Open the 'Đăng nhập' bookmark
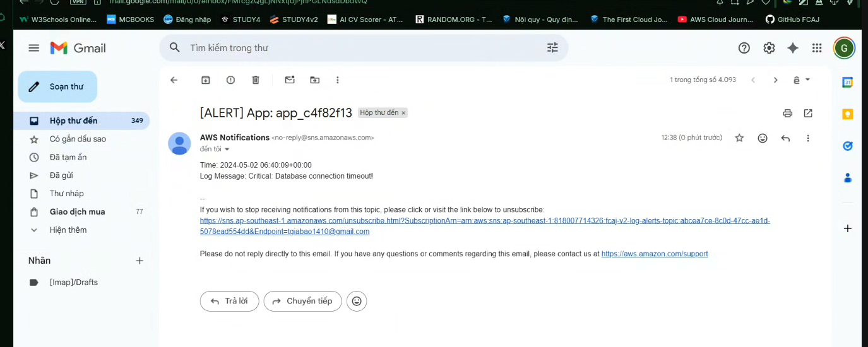 [x=187, y=20]
